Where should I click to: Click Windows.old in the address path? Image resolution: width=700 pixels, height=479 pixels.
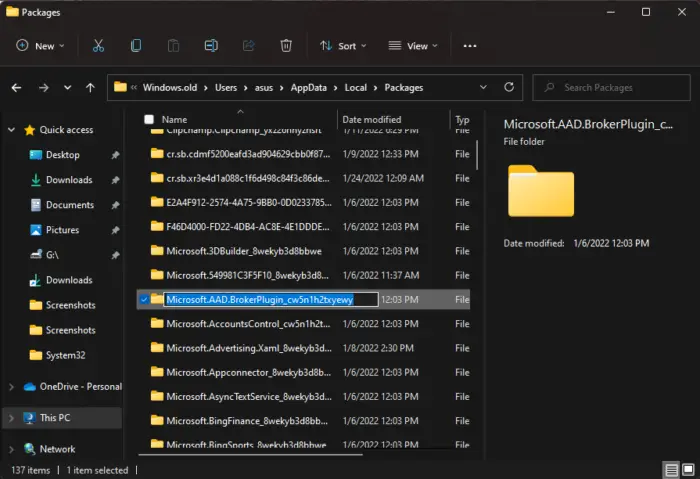[170, 87]
